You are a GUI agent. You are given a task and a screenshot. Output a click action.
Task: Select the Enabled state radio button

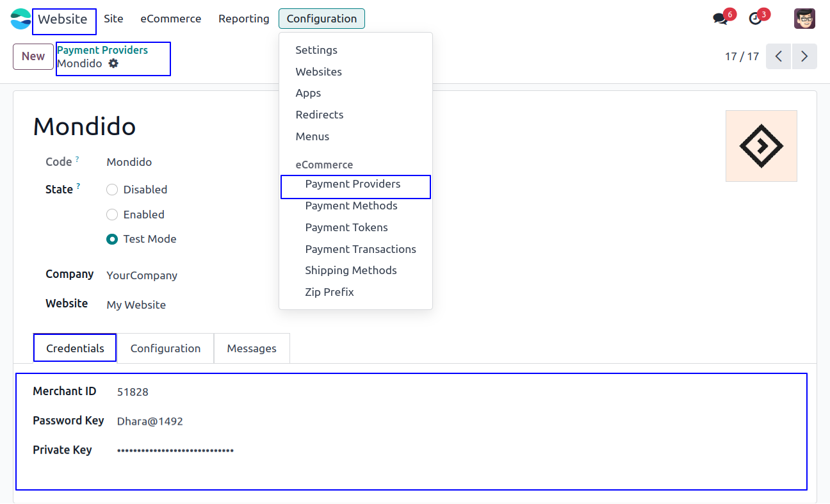[112, 215]
